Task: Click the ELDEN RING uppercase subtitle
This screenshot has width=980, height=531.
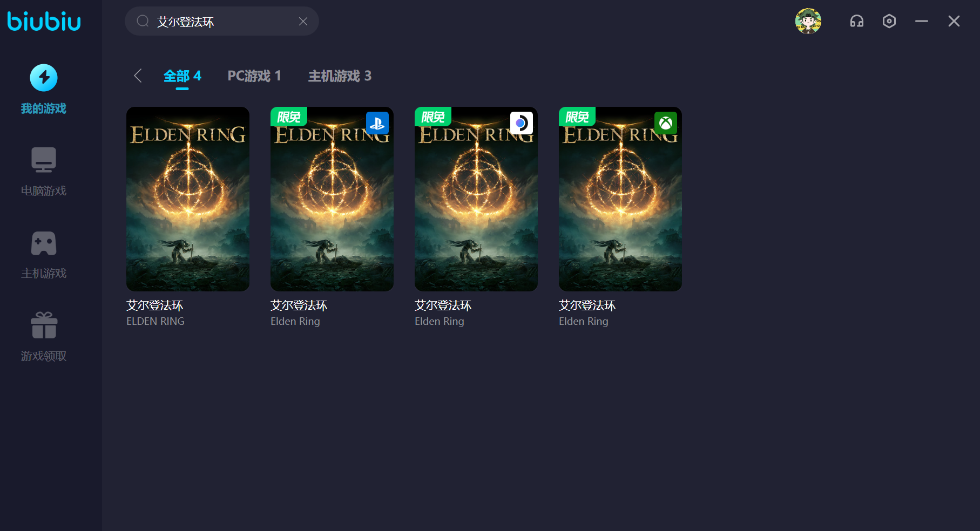Action: pos(156,321)
